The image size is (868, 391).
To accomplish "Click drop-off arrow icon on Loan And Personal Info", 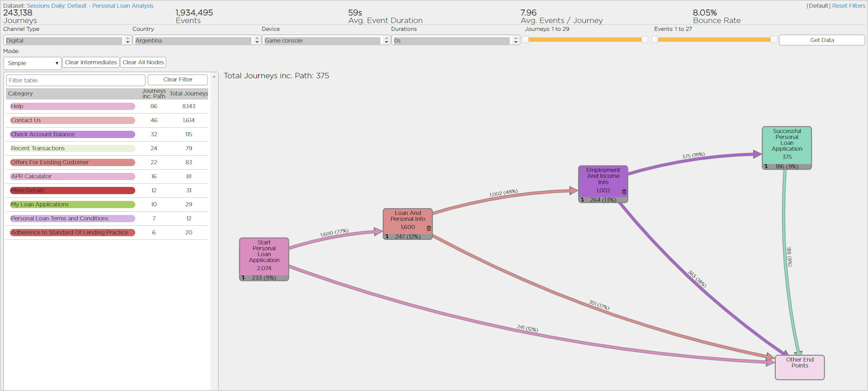I will point(387,237).
